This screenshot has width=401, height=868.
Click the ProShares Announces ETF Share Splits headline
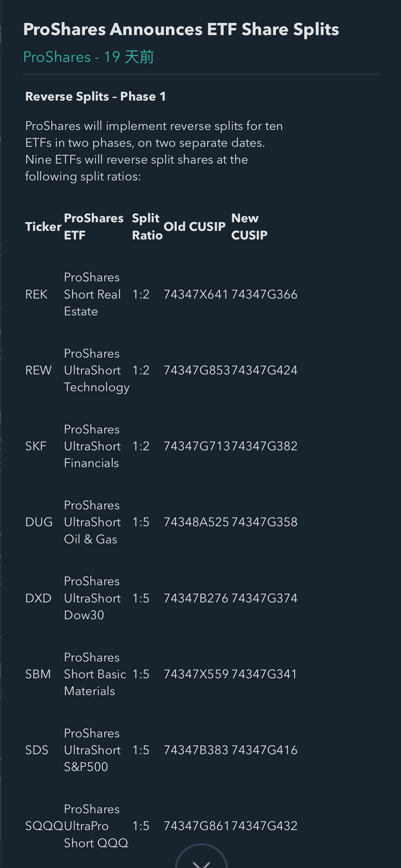[181, 29]
